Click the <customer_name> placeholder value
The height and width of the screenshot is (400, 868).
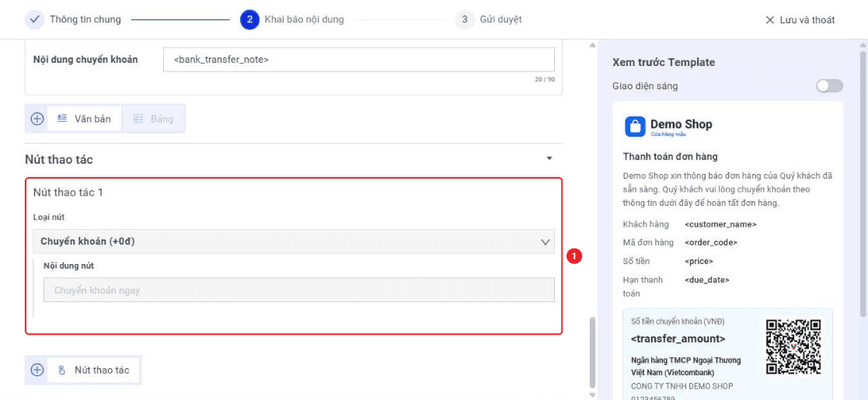click(x=720, y=224)
